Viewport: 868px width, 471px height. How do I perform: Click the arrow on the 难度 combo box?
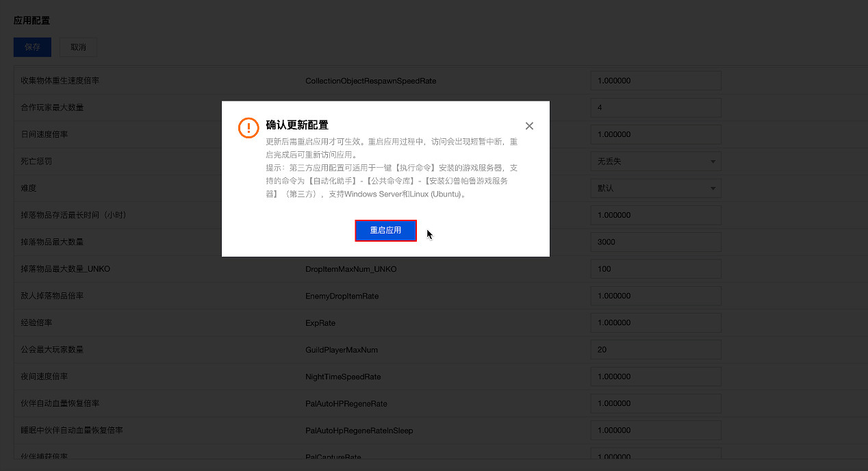point(712,188)
